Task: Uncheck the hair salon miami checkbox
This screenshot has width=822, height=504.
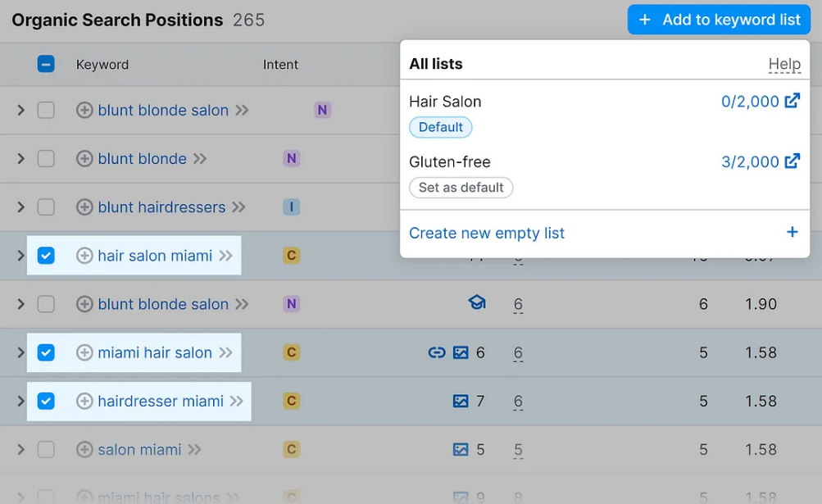Action: [46, 256]
